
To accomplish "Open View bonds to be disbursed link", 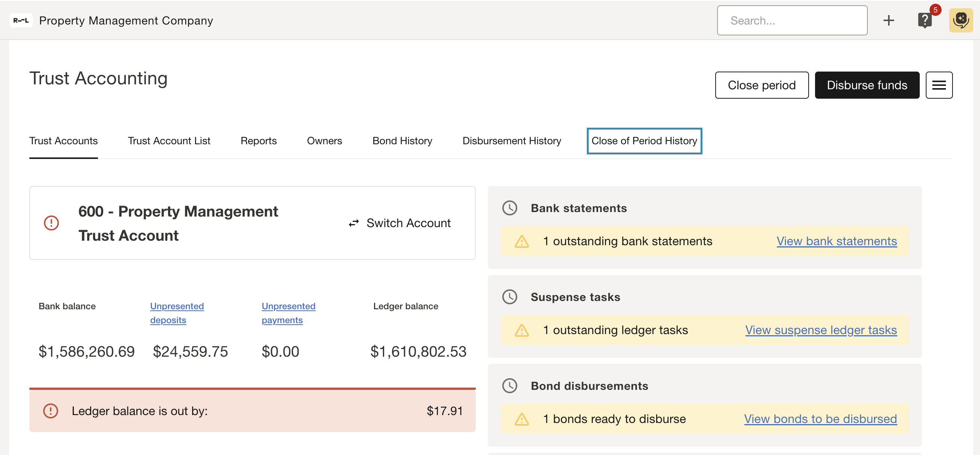I will tap(820, 419).
